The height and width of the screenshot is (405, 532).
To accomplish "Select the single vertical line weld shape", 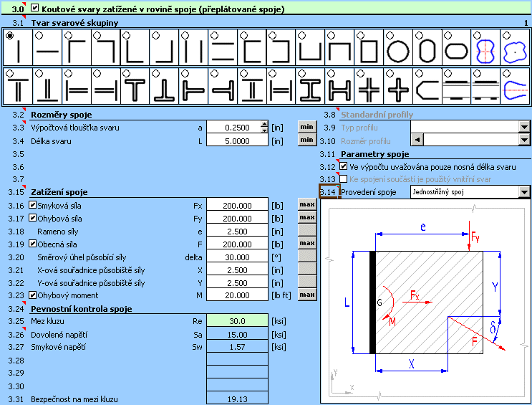I will (10, 35).
